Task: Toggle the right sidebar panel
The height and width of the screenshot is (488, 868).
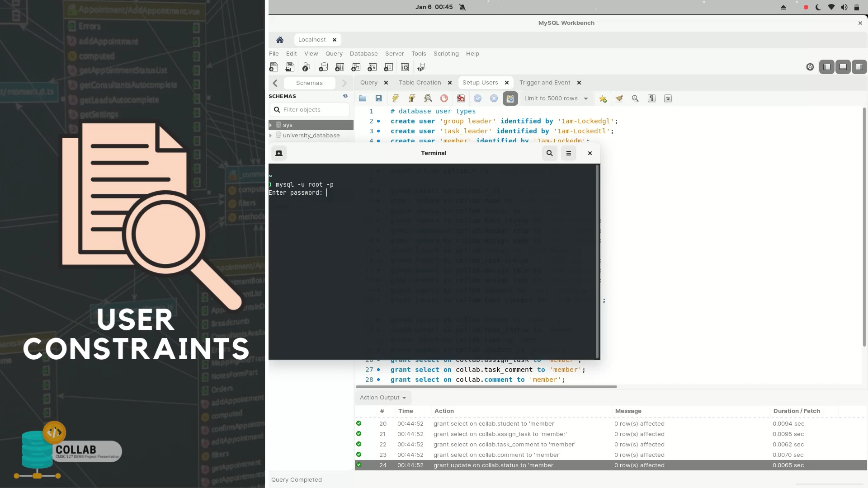Action: (x=859, y=67)
